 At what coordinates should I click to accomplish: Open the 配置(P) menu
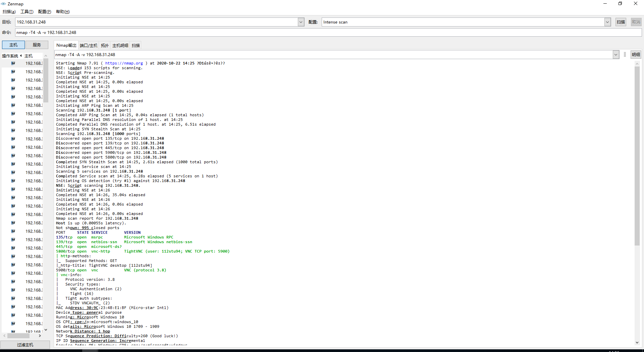[x=45, y=12]
